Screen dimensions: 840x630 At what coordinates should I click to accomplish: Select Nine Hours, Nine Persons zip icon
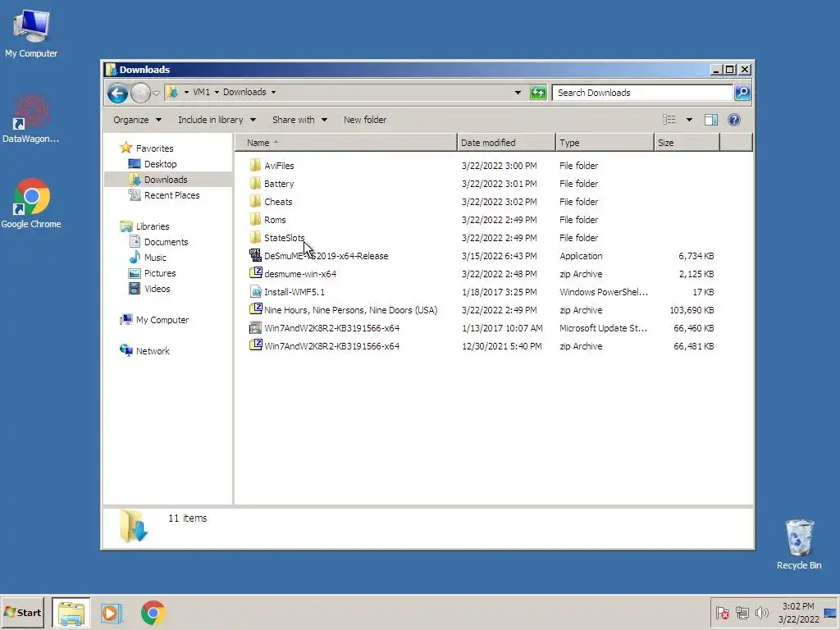coord(256,309)
